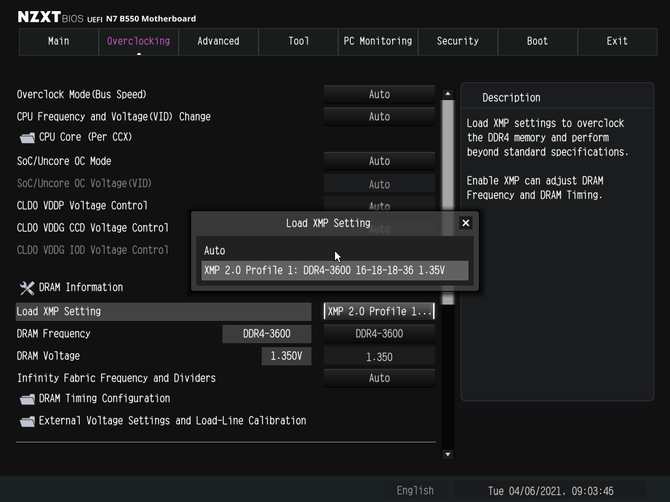Click scrollbar up arrow

[448, 94]
